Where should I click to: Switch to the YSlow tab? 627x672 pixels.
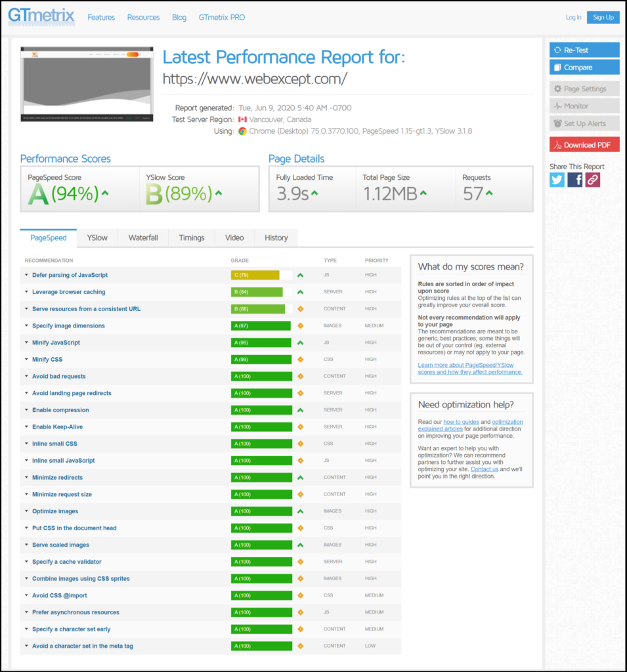(97, 238)
